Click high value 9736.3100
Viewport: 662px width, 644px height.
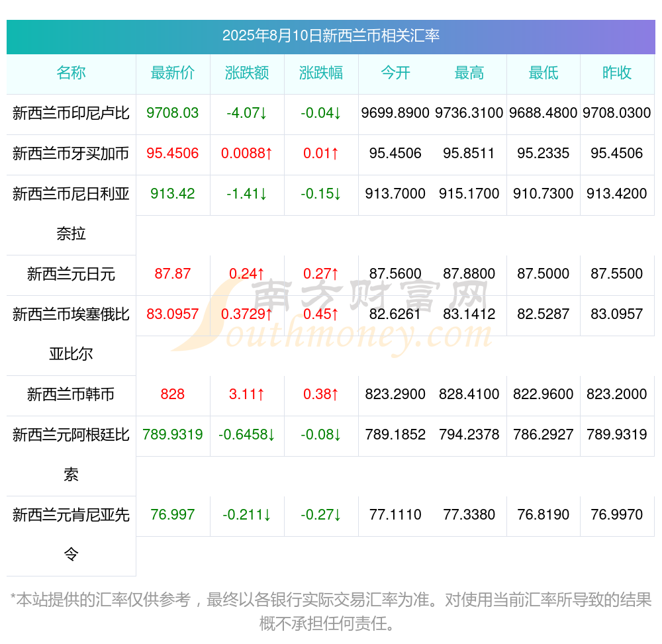469,113
